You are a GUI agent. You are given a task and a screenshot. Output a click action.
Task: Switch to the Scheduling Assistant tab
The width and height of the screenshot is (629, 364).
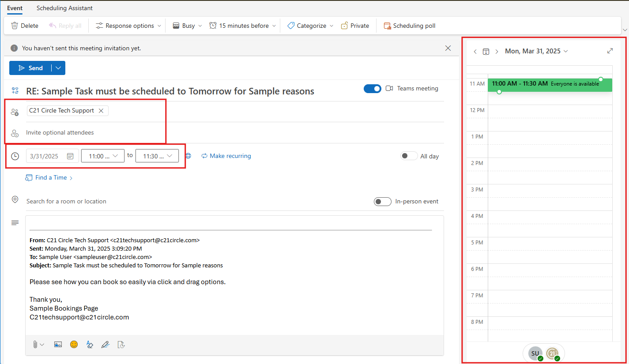(64, 8)
